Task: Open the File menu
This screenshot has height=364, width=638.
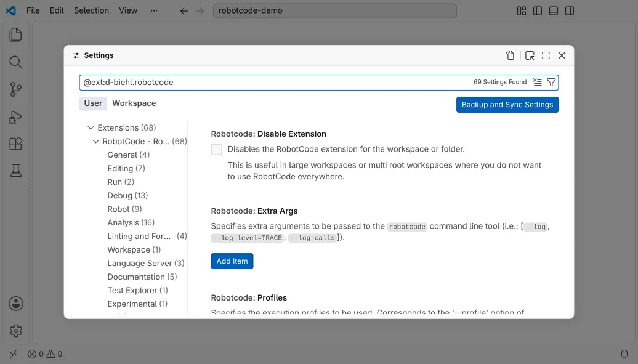Action: click(33, 10)
